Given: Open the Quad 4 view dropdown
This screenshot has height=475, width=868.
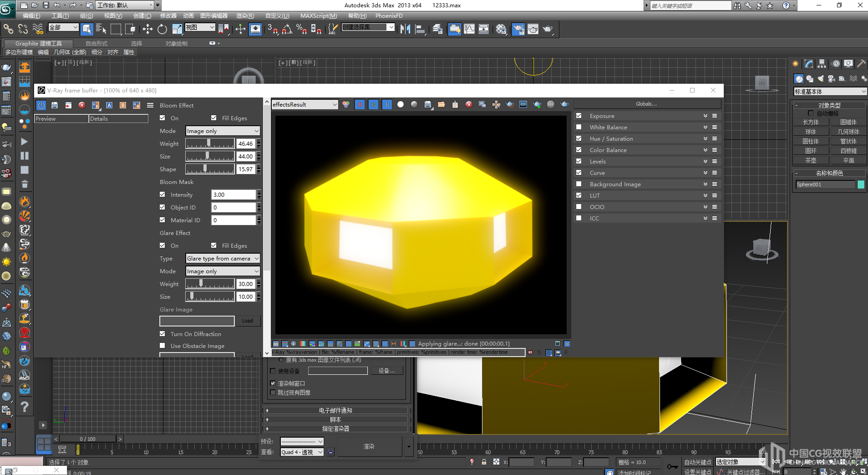Looking at the screenshot, I should click(302, 452).
